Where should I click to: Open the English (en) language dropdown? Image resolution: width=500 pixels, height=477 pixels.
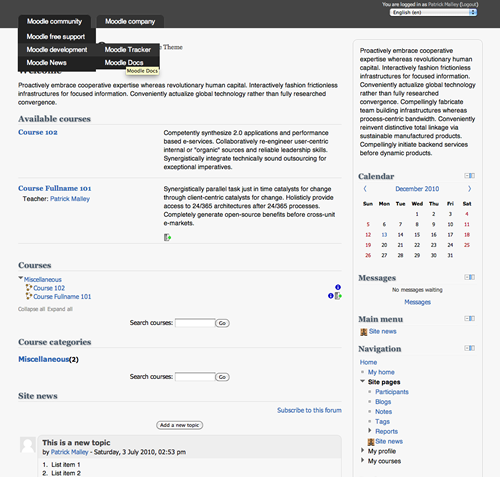pyautogui.click(x=433, y=12)
